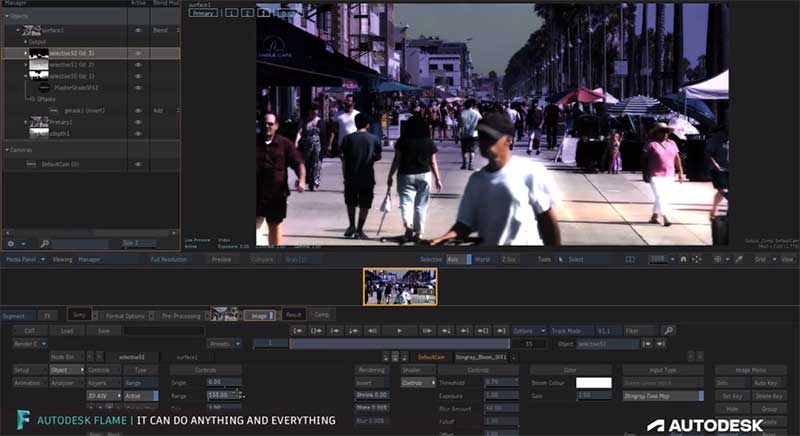Select viewport selective slot 3
800x436 pixels.
click(x=263, y=13)
